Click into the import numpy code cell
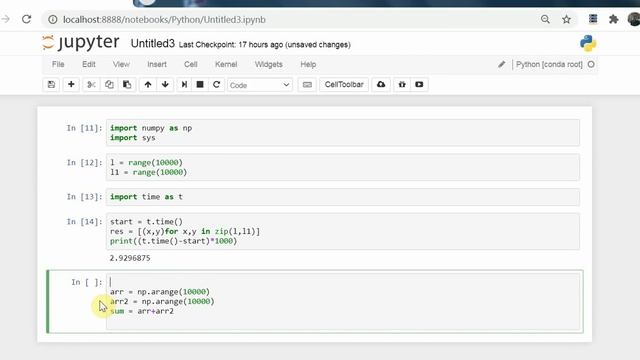 coord(342,133)
